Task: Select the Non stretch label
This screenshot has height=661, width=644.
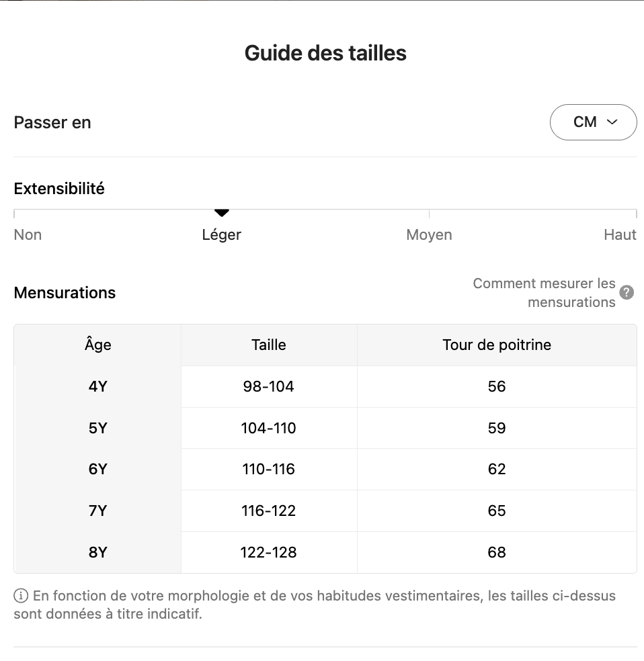Action: 28,235
